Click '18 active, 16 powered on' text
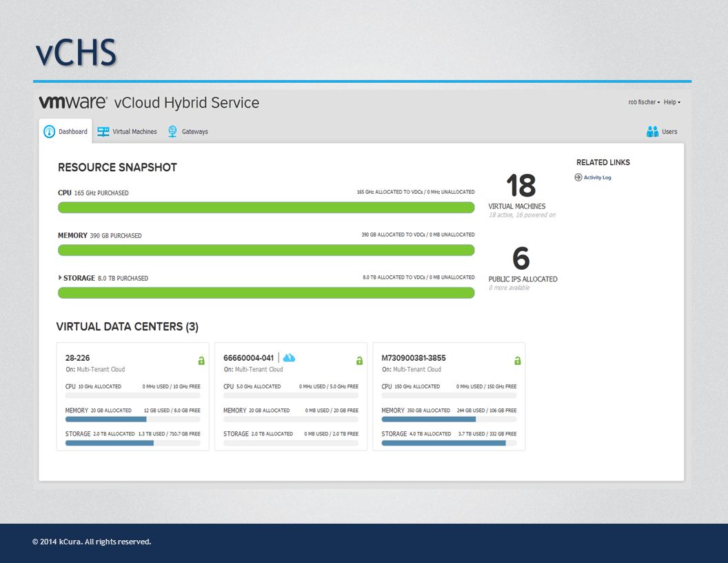Image resolution: width=728 pixels, height=563 pixels. 522,215
